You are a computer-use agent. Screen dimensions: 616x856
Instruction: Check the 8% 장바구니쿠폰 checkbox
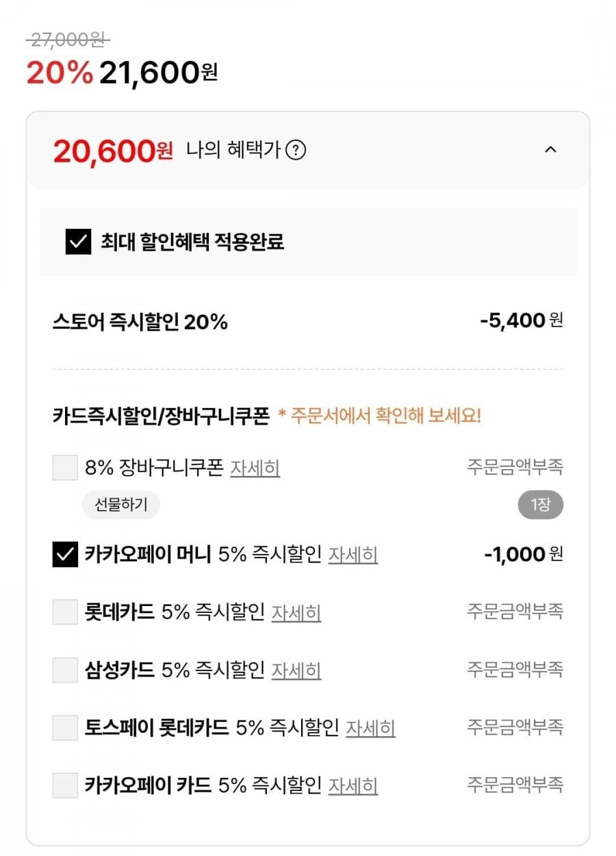coord(65,468)
